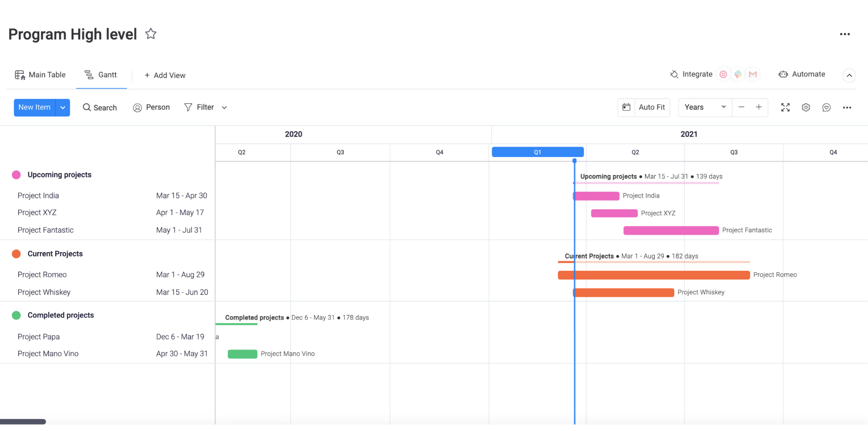Viewport: 868px width, 431px height.
Task: Click the blue today marker line
Action: [575, 291]
